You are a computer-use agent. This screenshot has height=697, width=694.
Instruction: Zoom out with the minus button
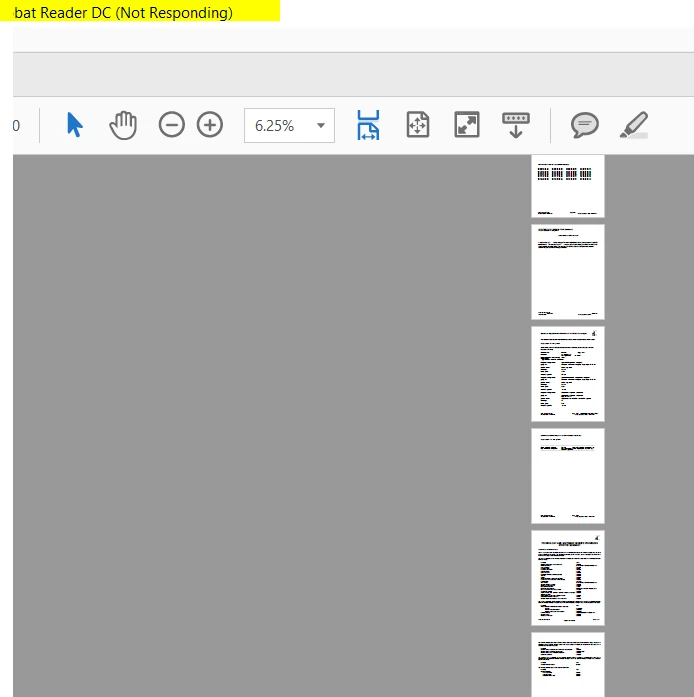pos(172,125)
